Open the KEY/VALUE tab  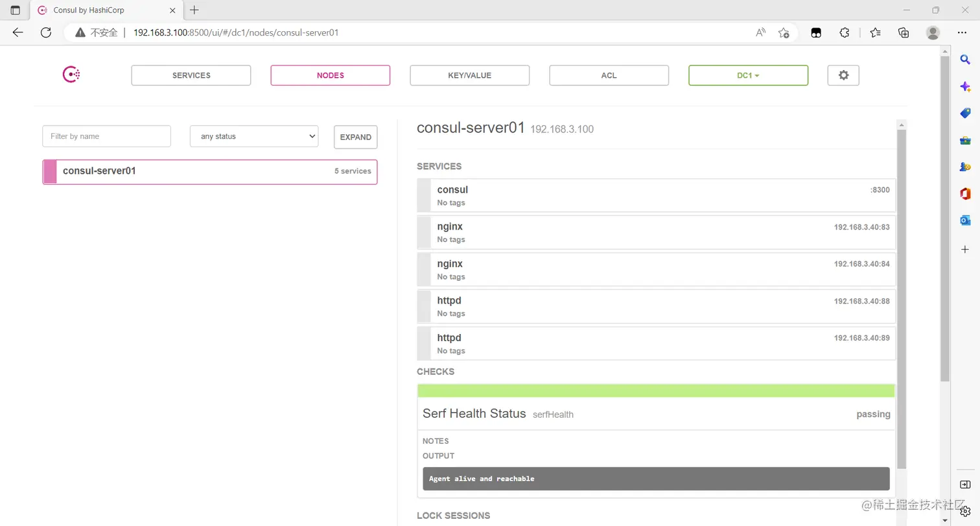click(470, 75)
